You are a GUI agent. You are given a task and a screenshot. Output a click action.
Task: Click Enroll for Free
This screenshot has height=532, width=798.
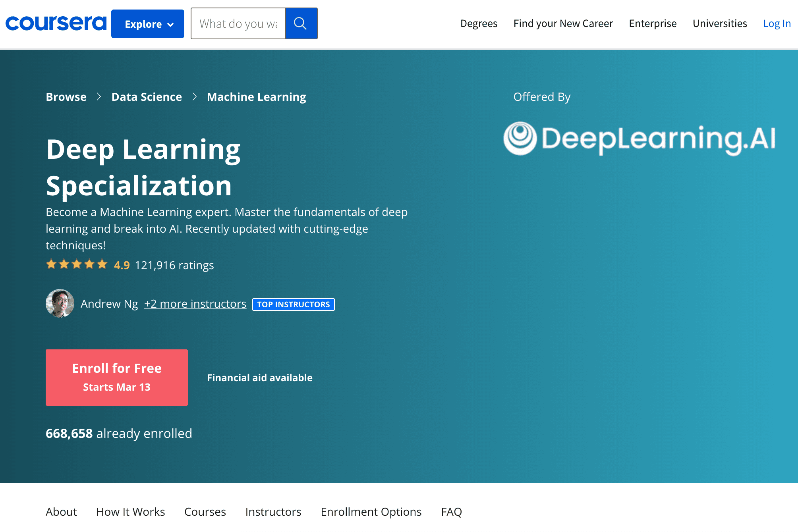coord(116,377)
